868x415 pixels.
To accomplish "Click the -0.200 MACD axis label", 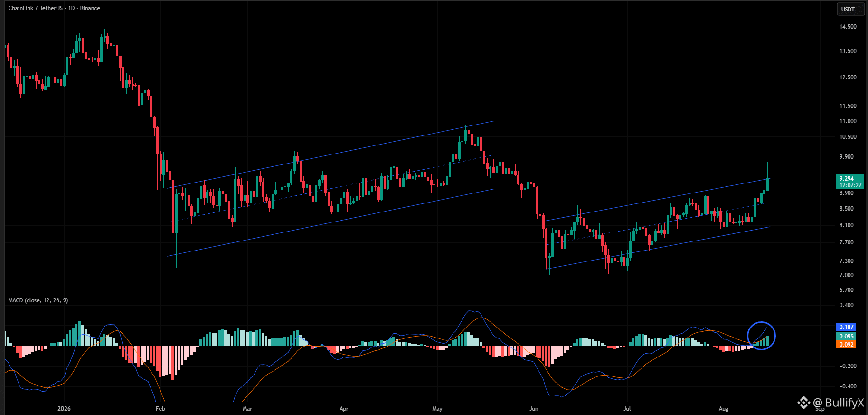I will click(x=847, y=366).
